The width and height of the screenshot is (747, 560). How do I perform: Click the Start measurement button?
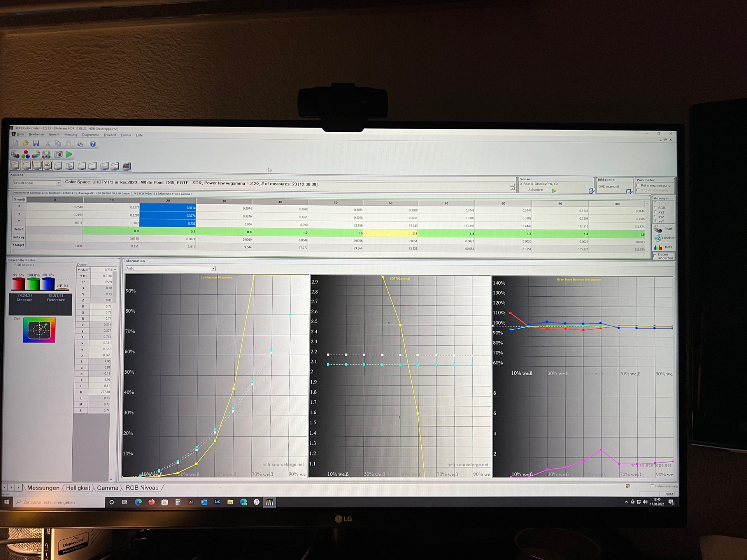(x=664, y=229)
